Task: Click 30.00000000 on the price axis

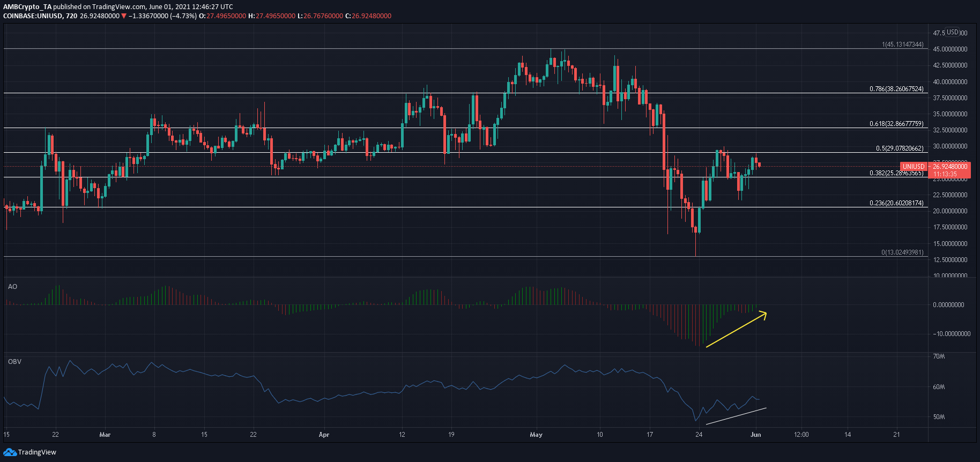Action: pos(950,146)
